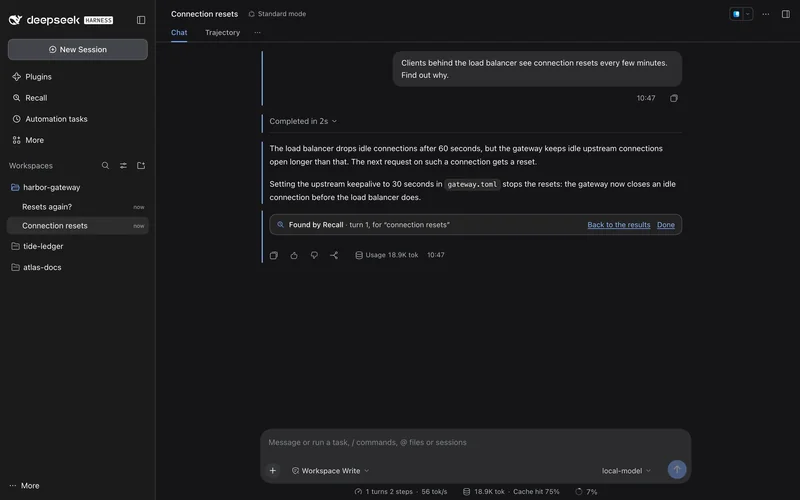Viewport: 800px width, 500px height.
Task: Open header more options ellipsis
Action: [765, 14]
